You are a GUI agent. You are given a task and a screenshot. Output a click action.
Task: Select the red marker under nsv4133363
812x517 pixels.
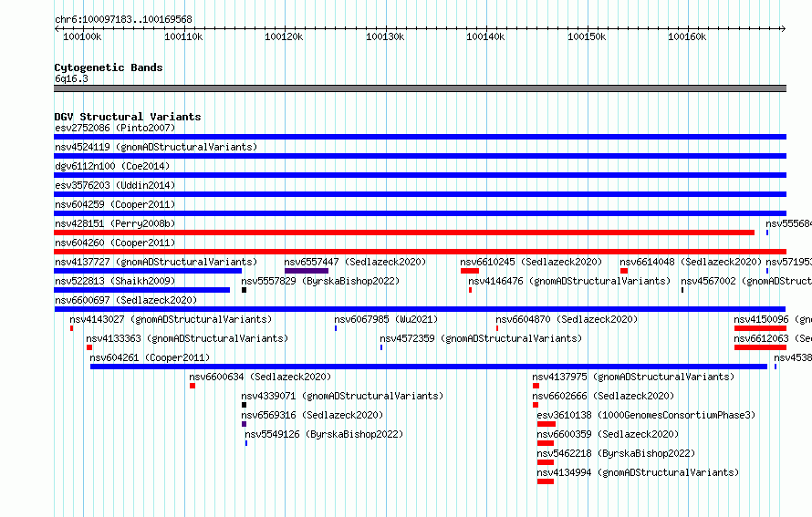click(89, 347)
